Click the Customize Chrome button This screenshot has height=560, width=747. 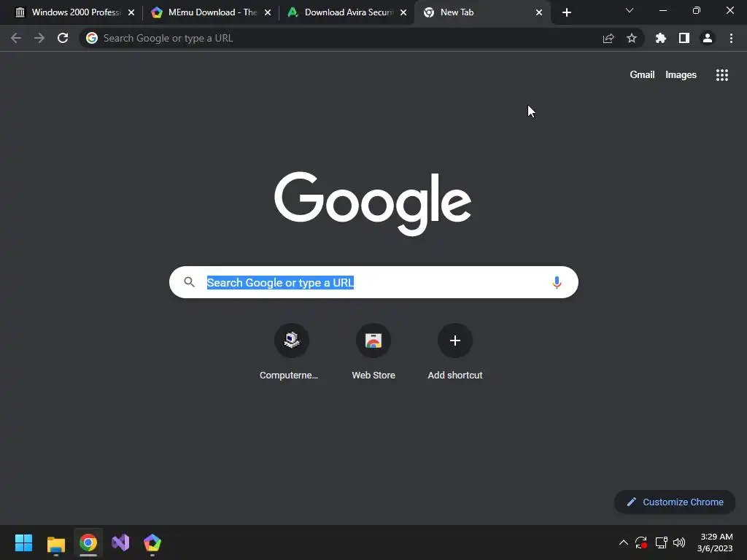pyautogui.click(x=675, y=502)
